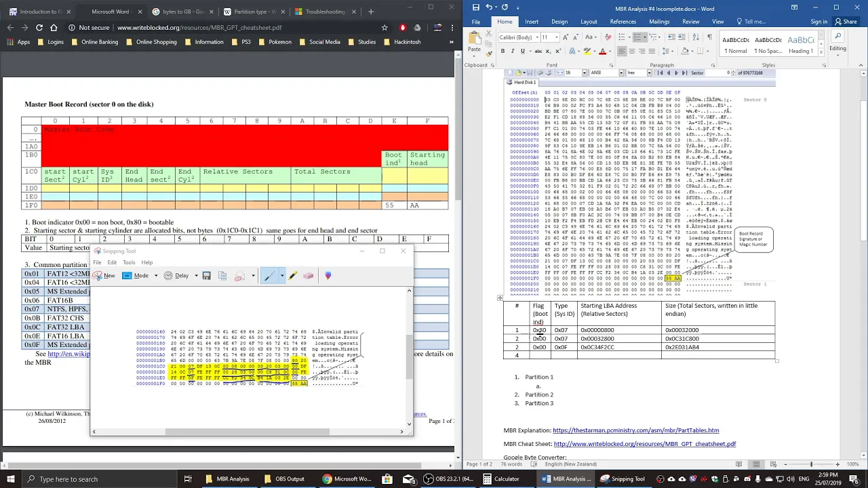The width and height of the screenshot is (868, 488).
Task: Apply subscript formatting in Word
Action: (549, 52)
